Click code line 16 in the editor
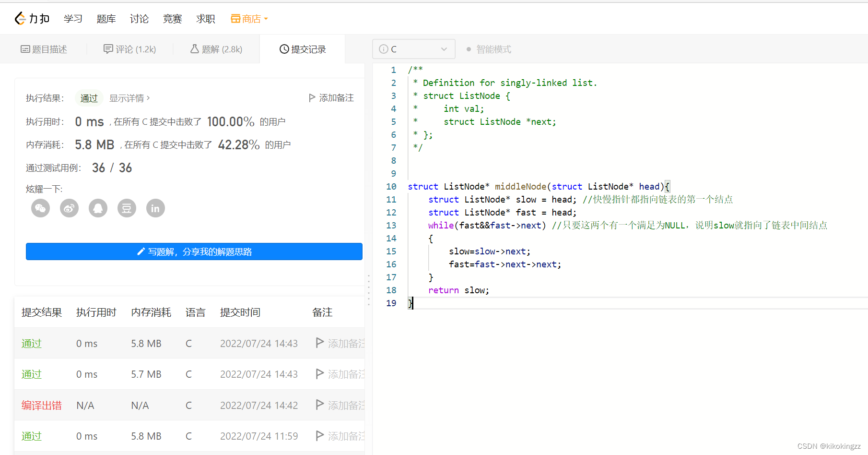This screenshot has width=868, height=455. coord(504,264)
